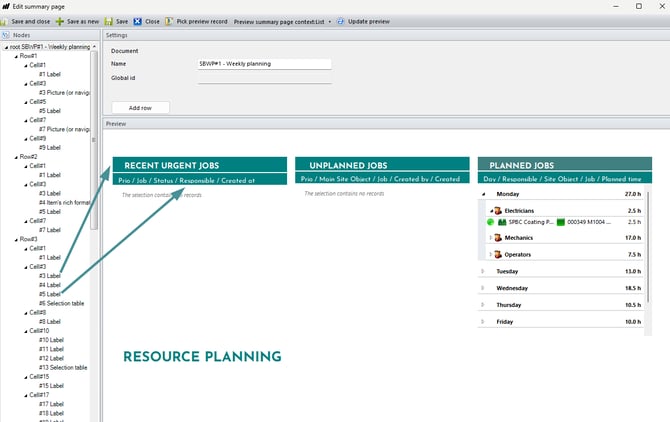Collapse the Row#1 node in tree
The height and width of the screenshot is (422, 670).
(x=17, y=56)
